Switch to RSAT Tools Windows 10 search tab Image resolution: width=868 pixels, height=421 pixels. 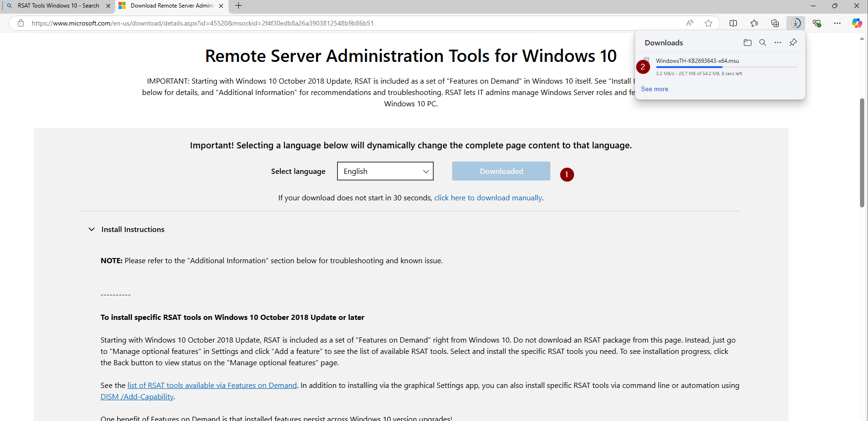point(58,6)
